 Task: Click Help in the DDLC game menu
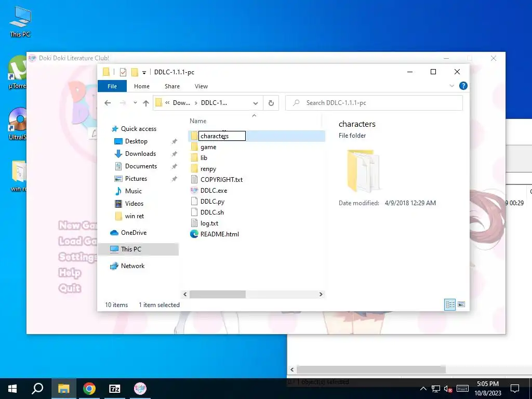[70, 273]
